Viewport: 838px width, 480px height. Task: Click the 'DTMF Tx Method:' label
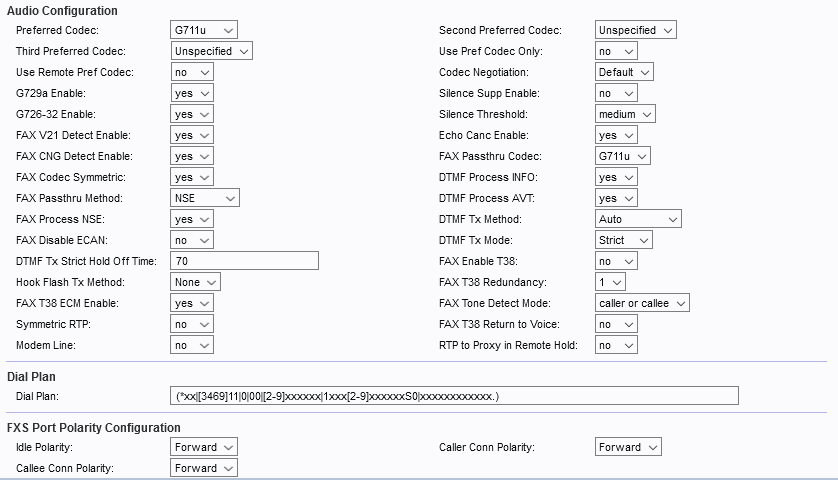pyautogui.click(x=480, y=219)
